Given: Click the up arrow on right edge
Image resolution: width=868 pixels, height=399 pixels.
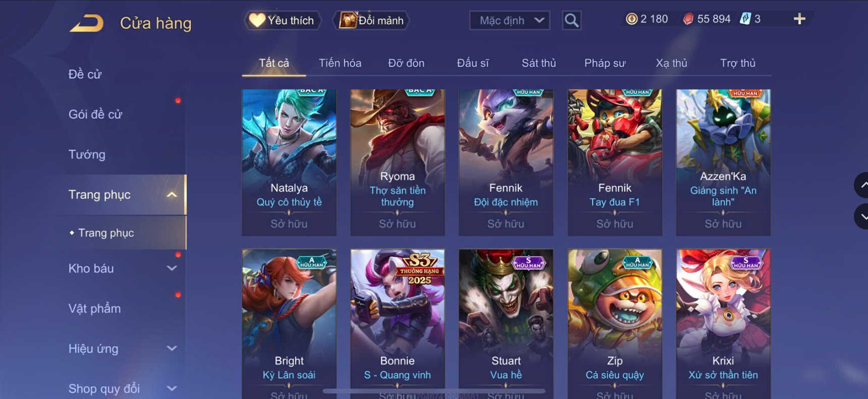Looking at the screenshot, I should [x=861, y=185].
